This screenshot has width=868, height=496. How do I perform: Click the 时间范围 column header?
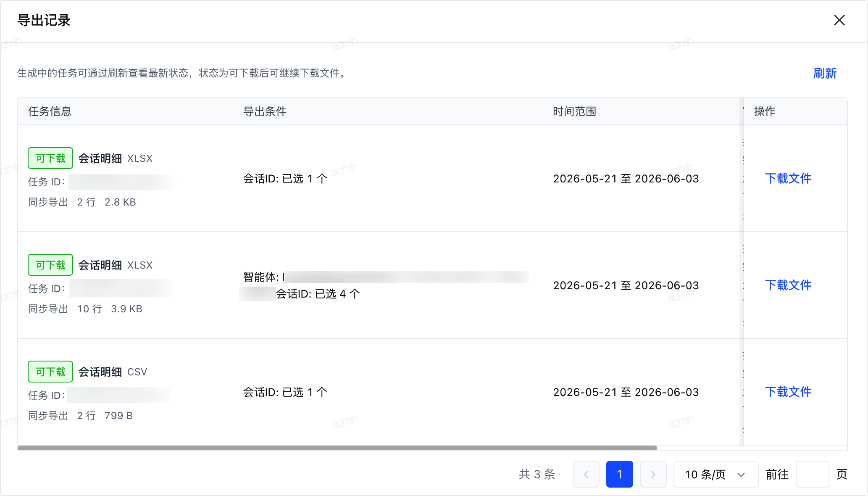(x=574, y=111)
